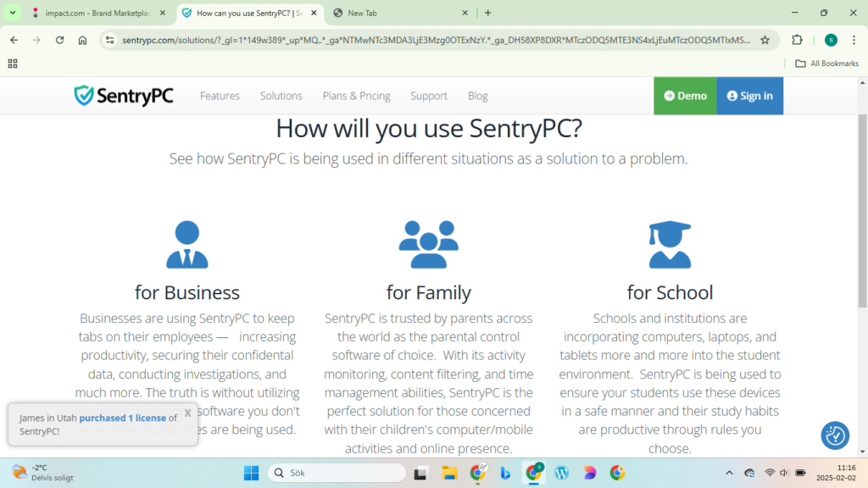868x488 pixels.
Task: Open the browser home page icon
Action: click(x=82, y=40)
